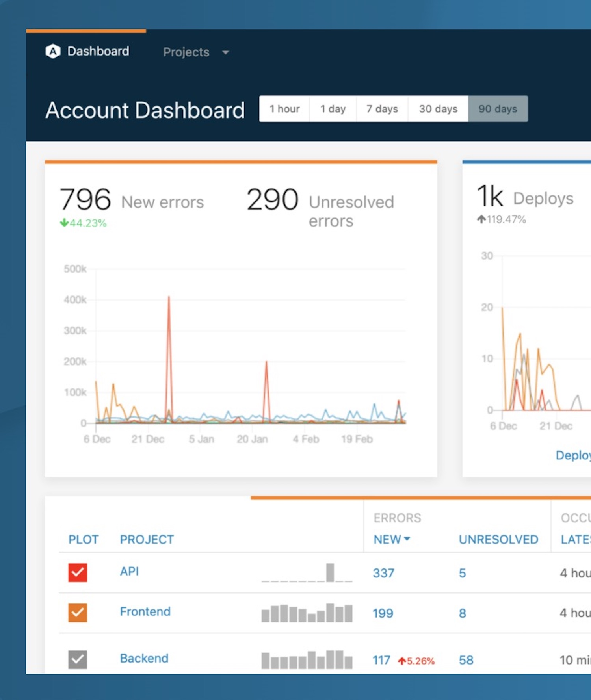This screenshot has height=700, width=591.
Task: Open the Dashboard nav item
Action: tap(98, 51)
